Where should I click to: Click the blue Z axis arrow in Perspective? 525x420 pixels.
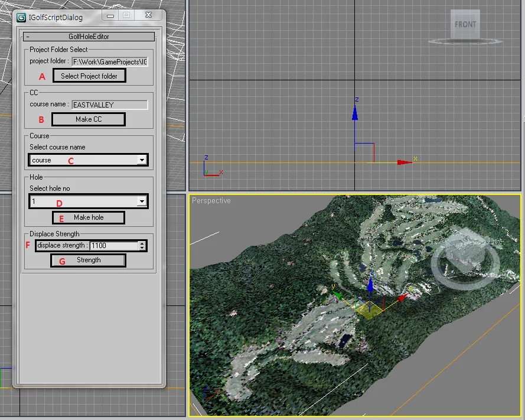[x=370, y=285]
